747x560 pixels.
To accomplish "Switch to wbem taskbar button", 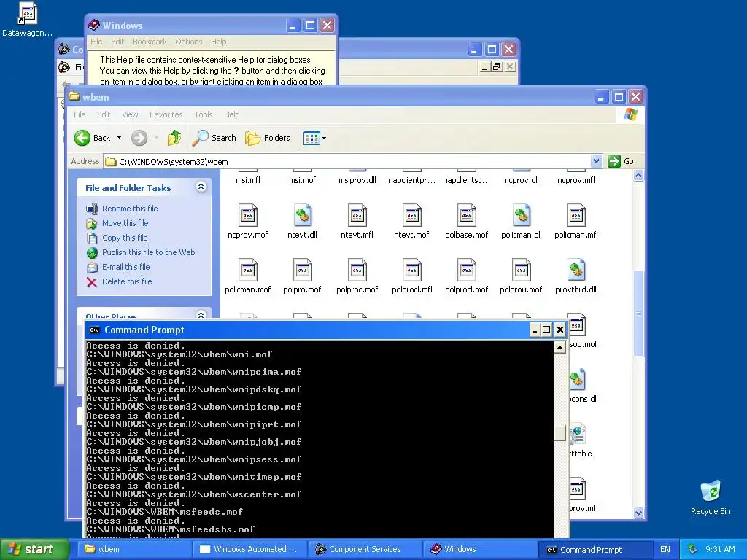I will point(134,550).
